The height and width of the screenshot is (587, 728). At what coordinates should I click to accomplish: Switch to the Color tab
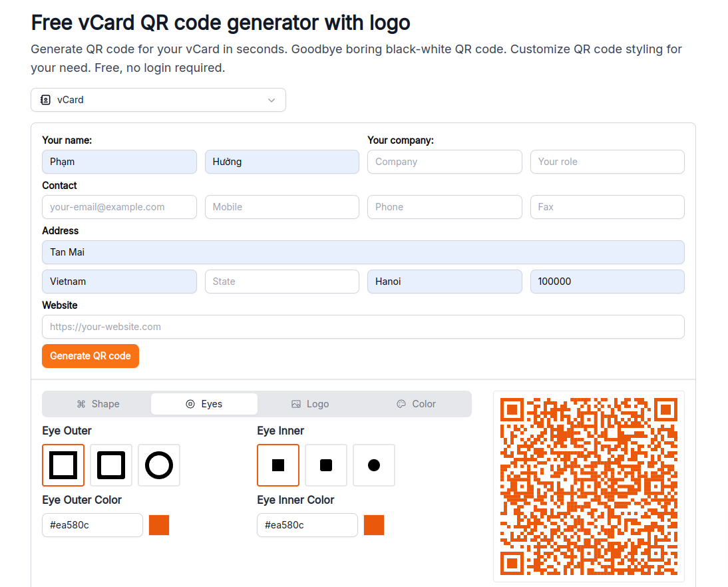(417, 404)
